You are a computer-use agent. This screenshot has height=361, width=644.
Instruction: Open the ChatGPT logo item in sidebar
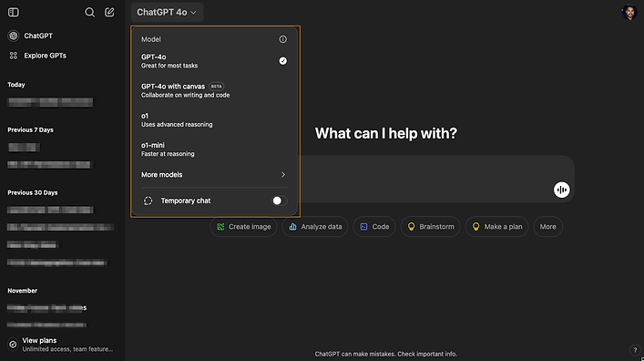[x=14, y=36]
